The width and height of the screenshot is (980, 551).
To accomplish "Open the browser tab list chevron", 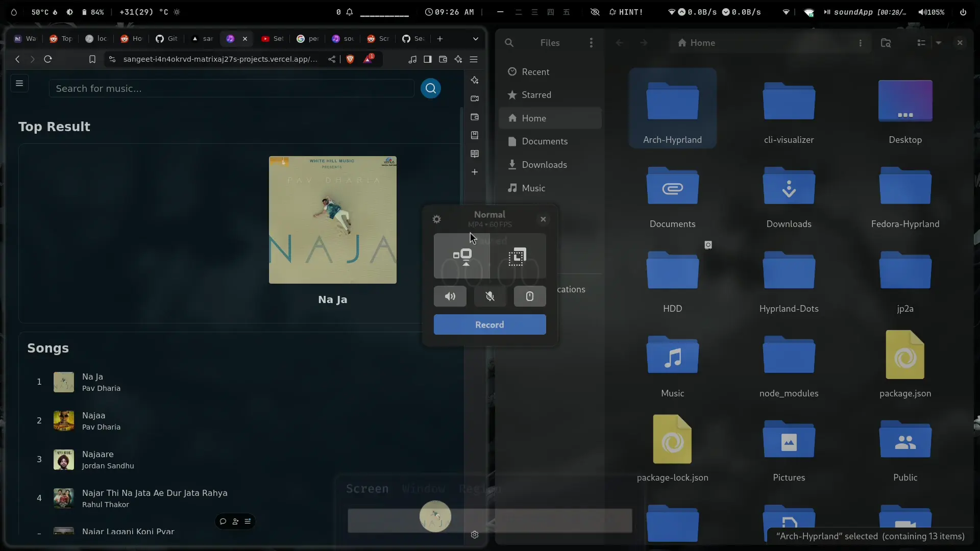I will pos(475,39).
